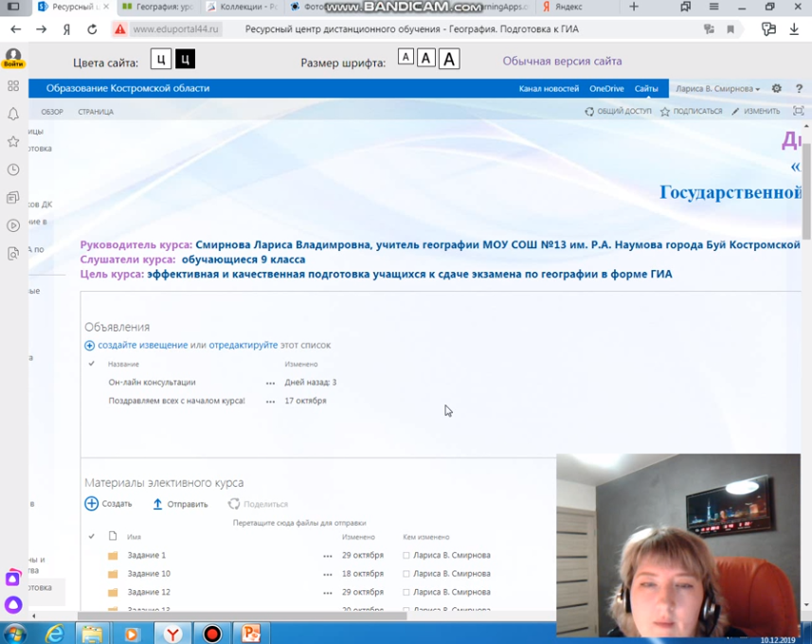Tick the checkbox for Задание 1 author row
Image resolution: width=812 pixels, height=644 pixels.
406,556
